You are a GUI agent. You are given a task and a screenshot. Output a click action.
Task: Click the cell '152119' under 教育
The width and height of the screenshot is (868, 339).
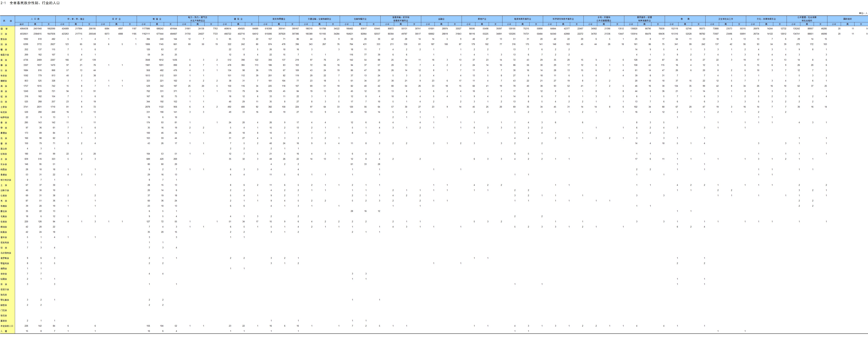tap(674, 29)
